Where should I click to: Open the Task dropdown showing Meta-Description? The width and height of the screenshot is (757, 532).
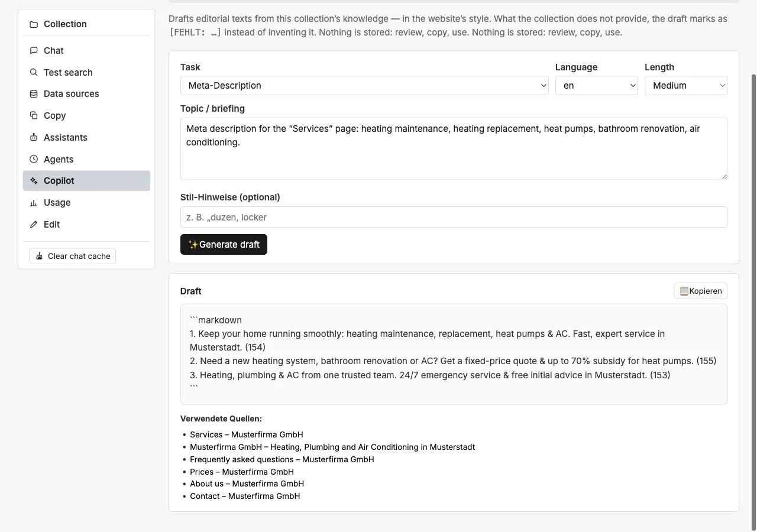[x=365, y=86]
